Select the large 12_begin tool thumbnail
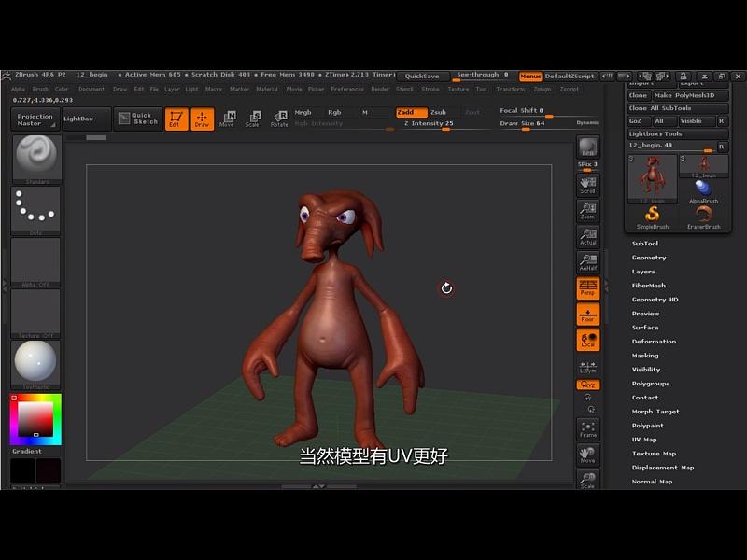747x560 pixels. 652,179
